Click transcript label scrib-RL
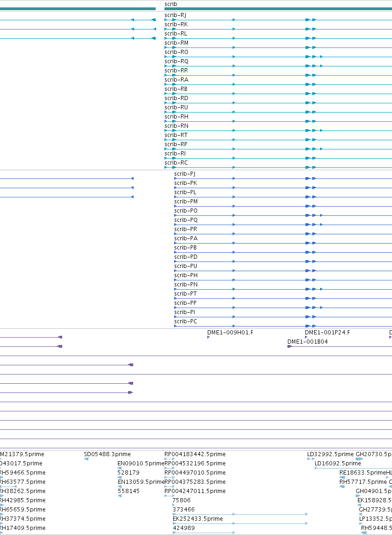Viewport: 392px width, 535px height. coord(176,33)
